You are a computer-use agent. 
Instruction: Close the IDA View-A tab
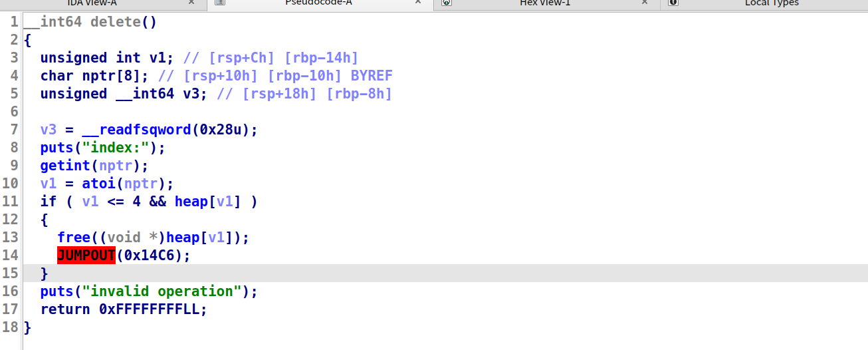coord(191,3)
